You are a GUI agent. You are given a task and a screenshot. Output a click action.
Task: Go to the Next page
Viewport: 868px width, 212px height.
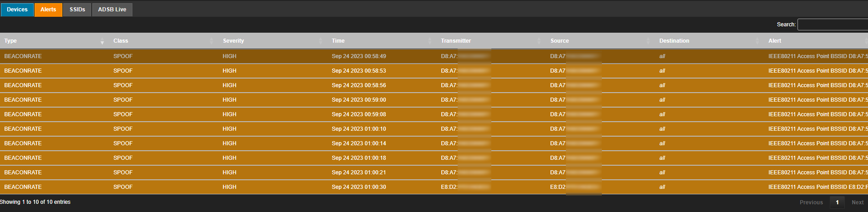858,202
